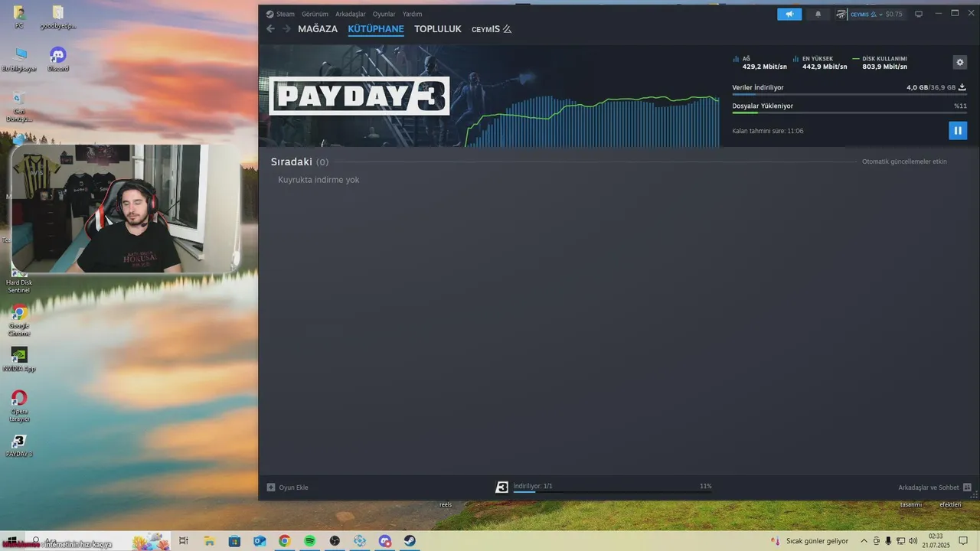Open the TOPLULUK tab
Image resolution: width=980 pixels, height=551 pixels.
click(x=438, y=29)
